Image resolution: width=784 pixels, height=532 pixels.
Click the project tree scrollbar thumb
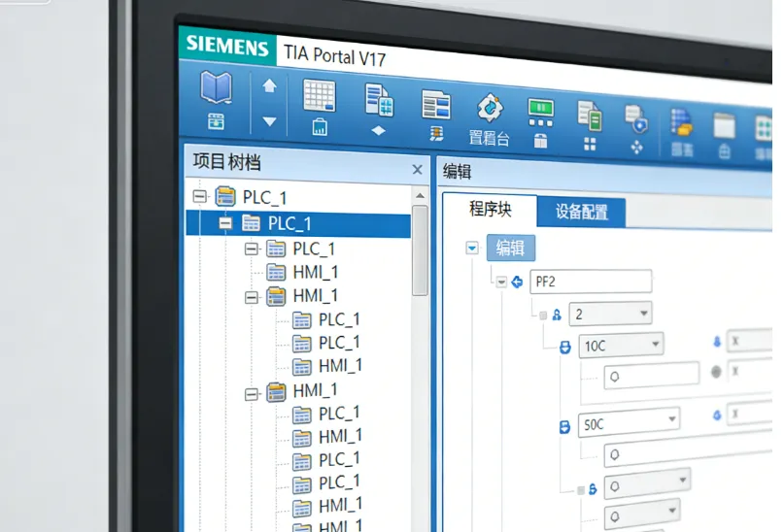pyautogui.click(x=420, y=250)
